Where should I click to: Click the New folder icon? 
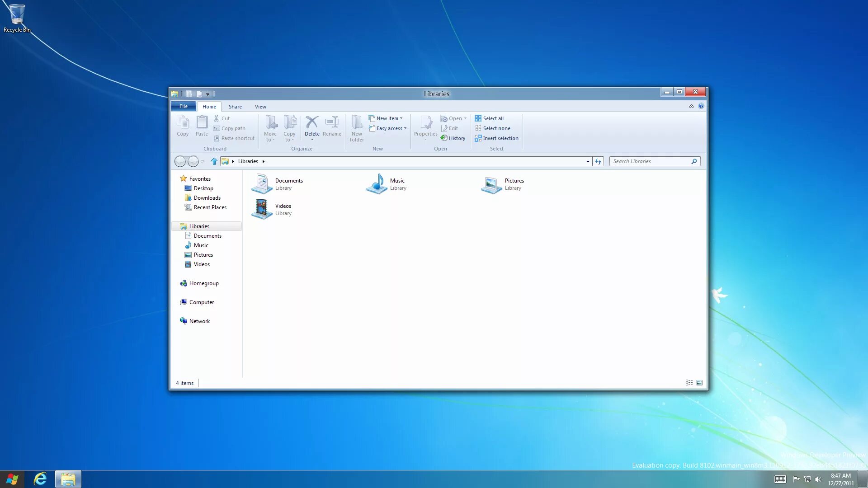[357, 123]
